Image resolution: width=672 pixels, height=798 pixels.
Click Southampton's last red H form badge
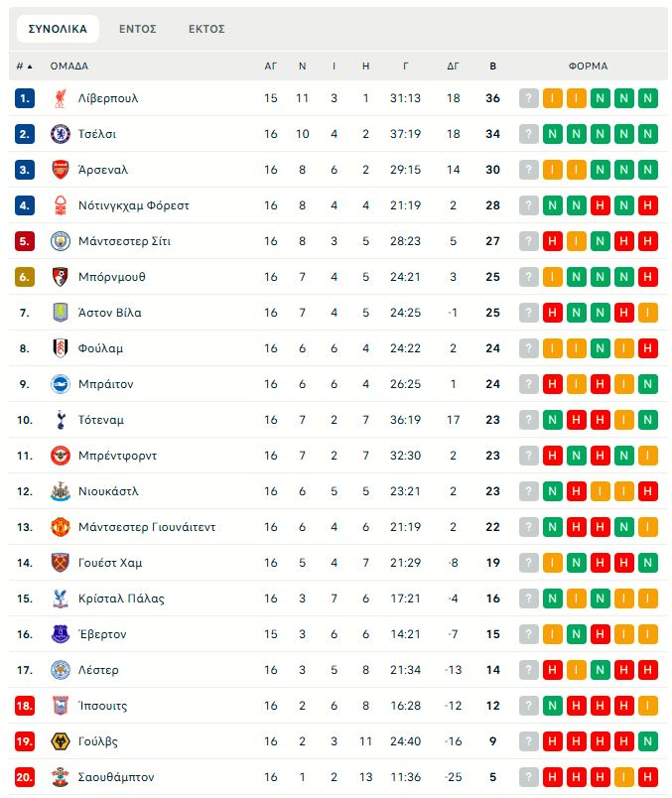pos(648,777)
